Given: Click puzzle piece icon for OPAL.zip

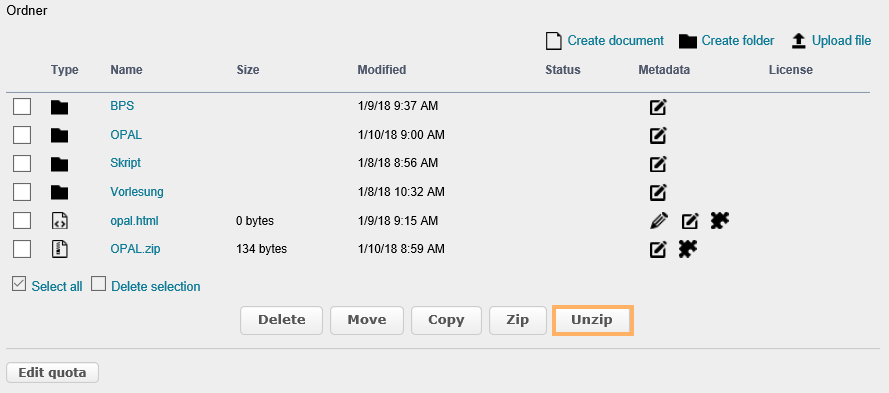Looking at the screenshot, I should (x=688, y=248).
